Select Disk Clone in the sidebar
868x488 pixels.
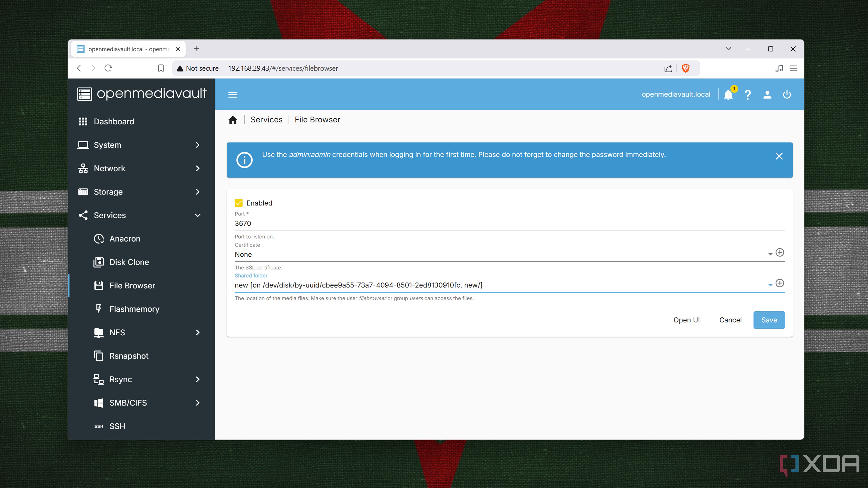129,262
